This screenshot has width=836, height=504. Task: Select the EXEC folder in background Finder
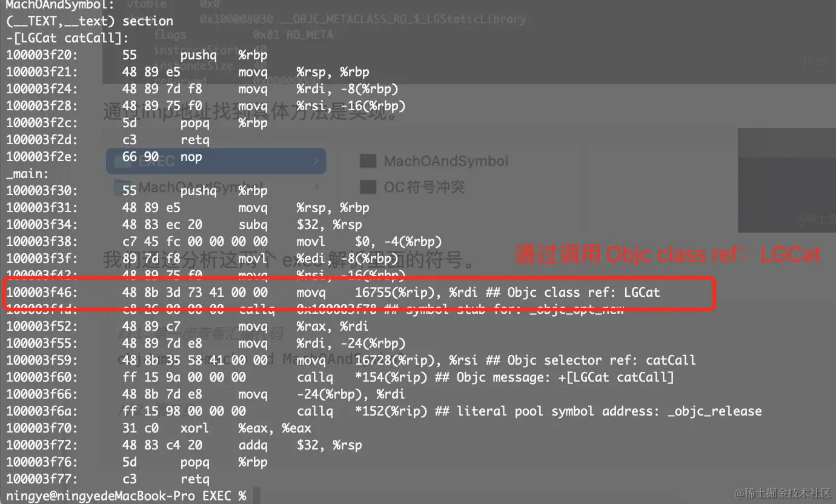pos(216,161)
